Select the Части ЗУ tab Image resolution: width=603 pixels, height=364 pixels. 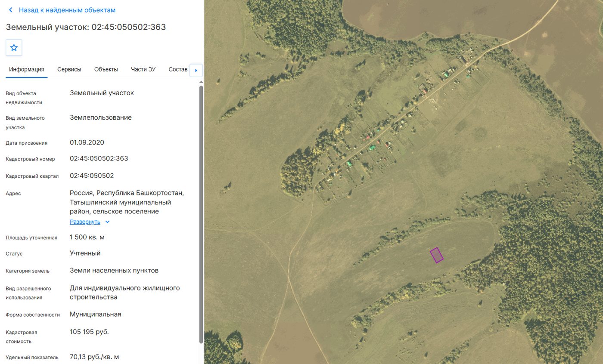[143, 69]
